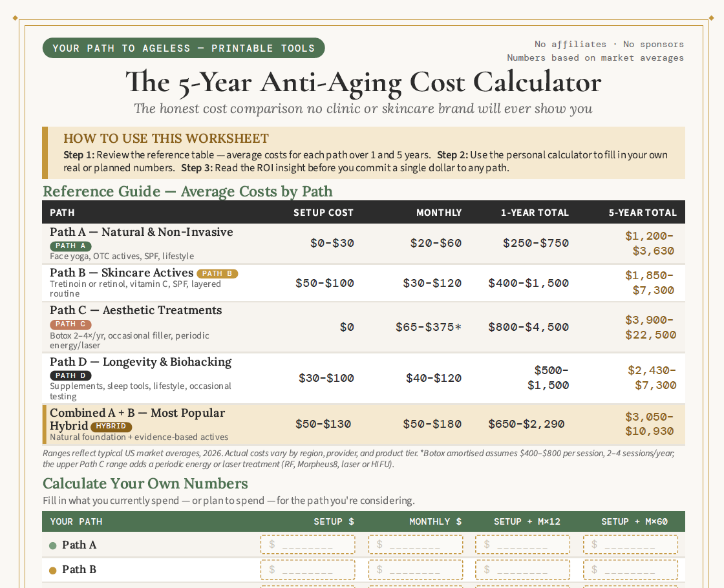Click the Path A setup dollar input field
This screenshot has width=724, height=588.
[x=308, y=545]
